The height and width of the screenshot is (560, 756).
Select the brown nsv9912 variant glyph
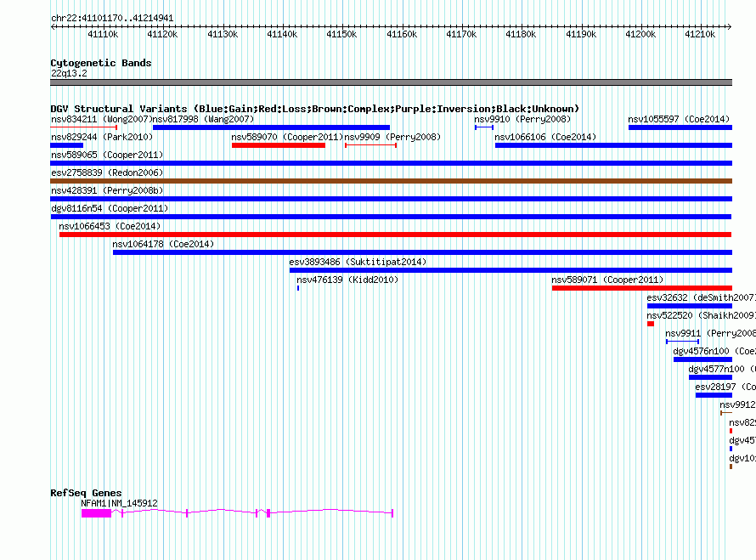(x=726, y=413)
